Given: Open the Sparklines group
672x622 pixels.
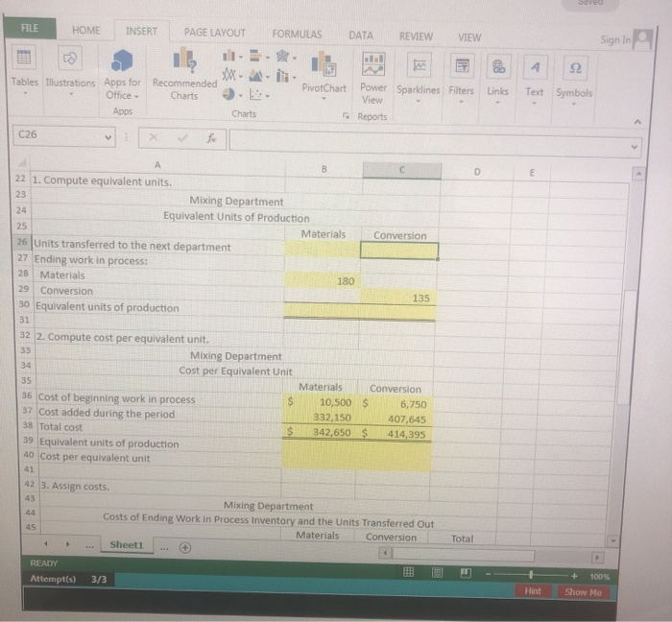Looking at the screenshot, I should tap(419, 65).
